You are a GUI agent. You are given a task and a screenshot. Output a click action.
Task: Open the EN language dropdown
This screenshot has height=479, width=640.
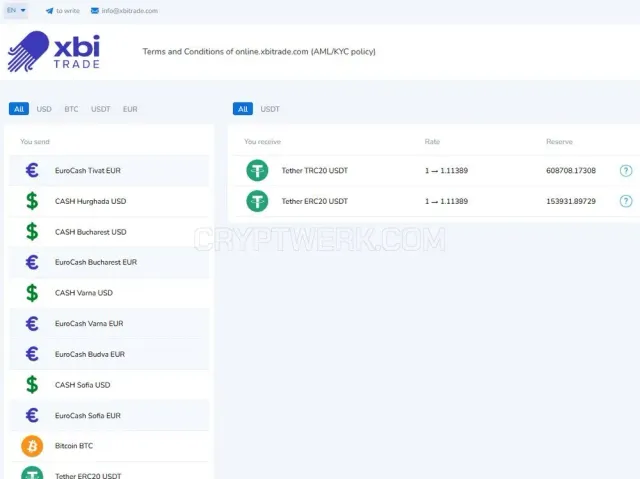16,10
